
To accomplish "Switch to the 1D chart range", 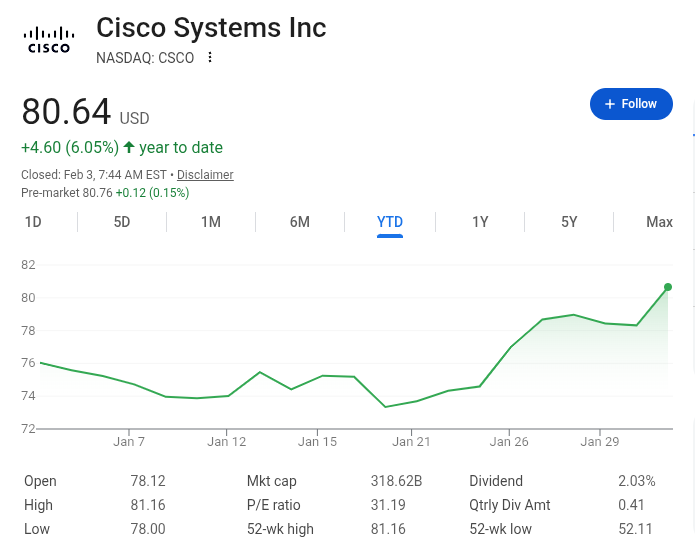I will tap(33, 222).
